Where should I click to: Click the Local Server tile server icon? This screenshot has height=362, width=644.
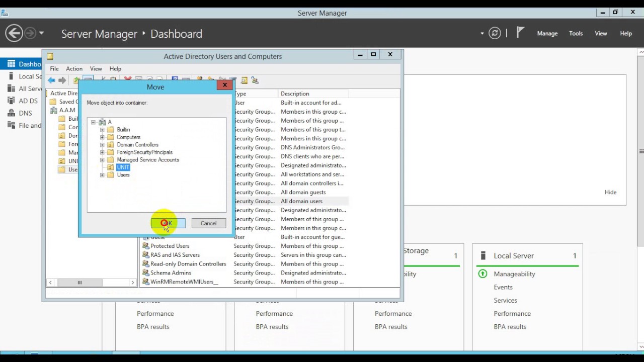484,255
